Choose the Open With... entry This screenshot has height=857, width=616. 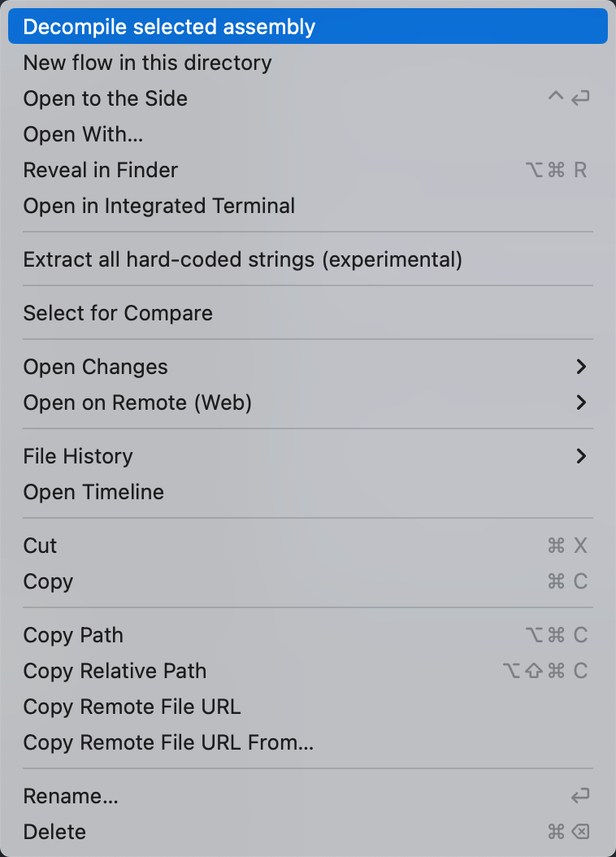pyautogui.click(x=84, y=134)
